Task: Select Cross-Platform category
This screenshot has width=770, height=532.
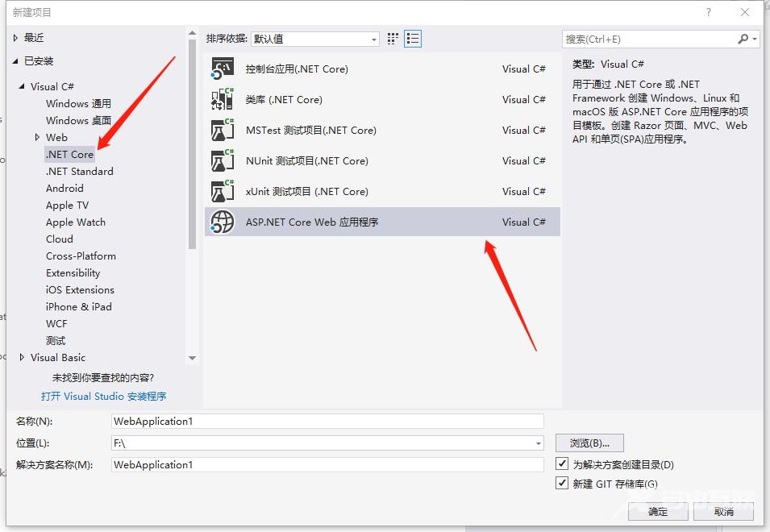Action: tap(81, 256)
